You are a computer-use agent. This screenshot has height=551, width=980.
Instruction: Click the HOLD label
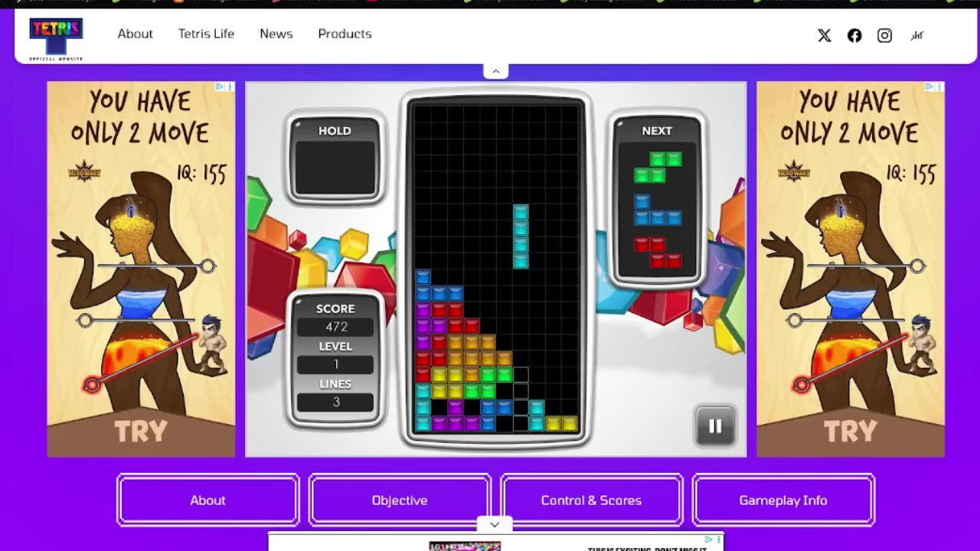[x=335, y=131]
